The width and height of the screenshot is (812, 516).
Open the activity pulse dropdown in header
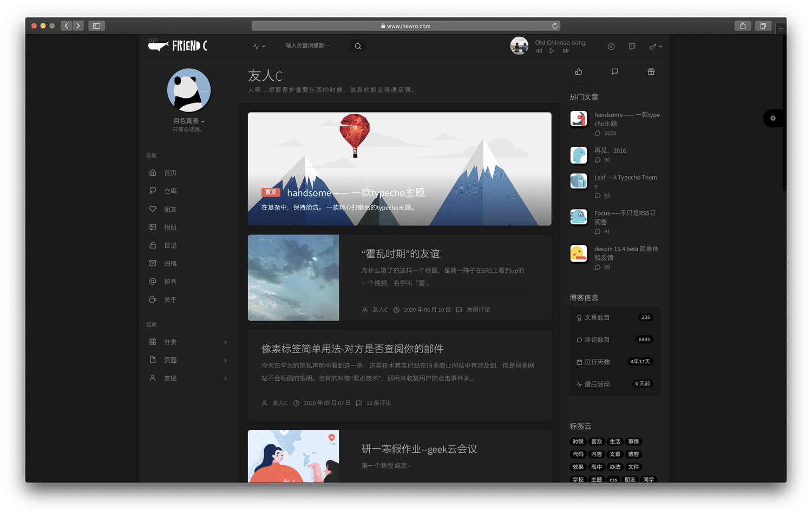259,47
